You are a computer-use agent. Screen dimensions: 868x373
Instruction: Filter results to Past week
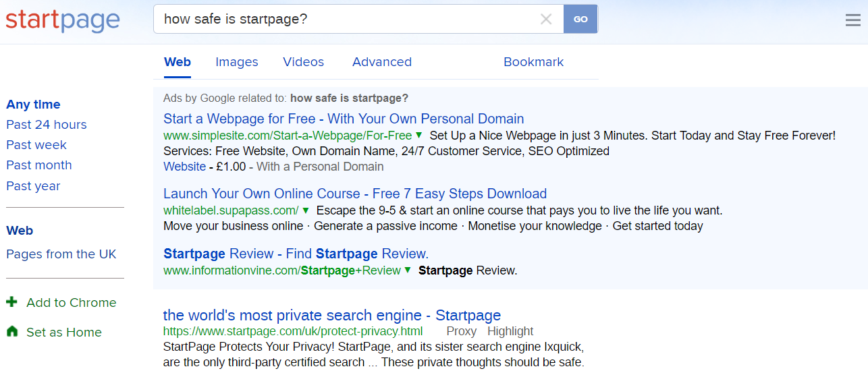coord(36,145)
